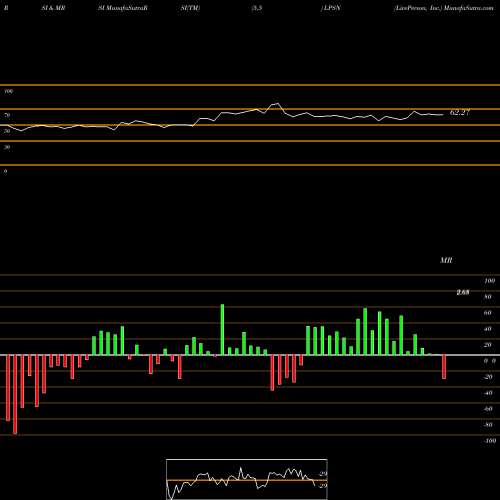Click the LPSN ticker text in the header

tap(332, 8)
